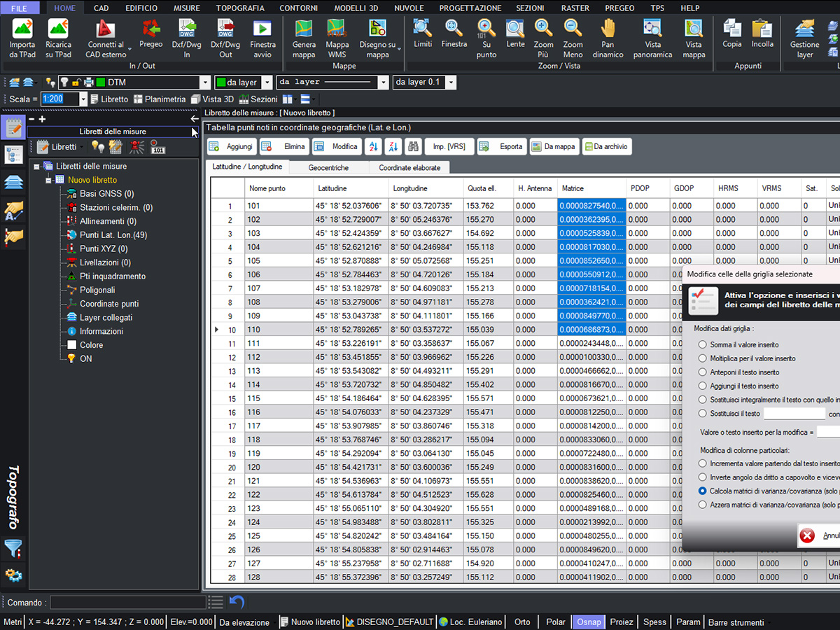Open the da layer linetype dropdown

click(383, 83)
